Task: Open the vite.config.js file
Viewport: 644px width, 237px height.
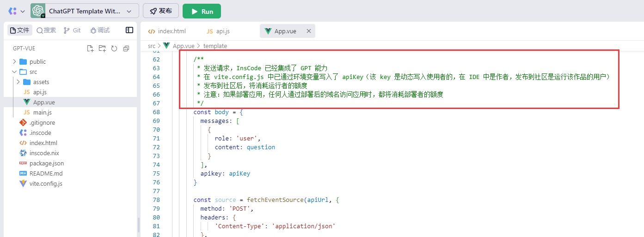Action: tap(70, 183)
